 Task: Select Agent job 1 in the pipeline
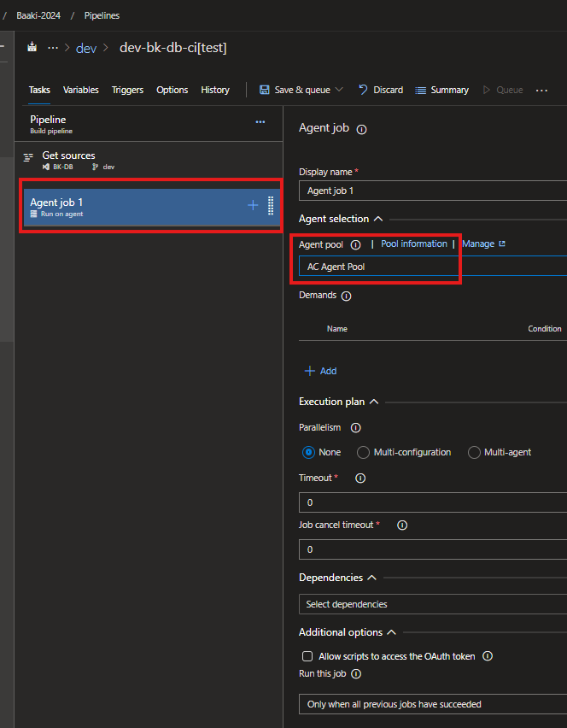click(151, 207)
